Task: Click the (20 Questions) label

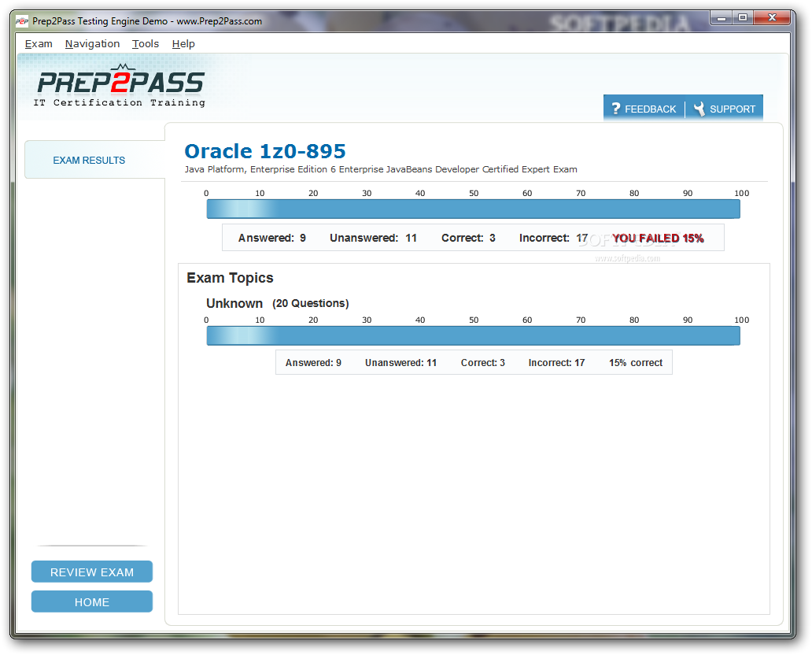Action: pyautogui.click(x=311, y=303)
